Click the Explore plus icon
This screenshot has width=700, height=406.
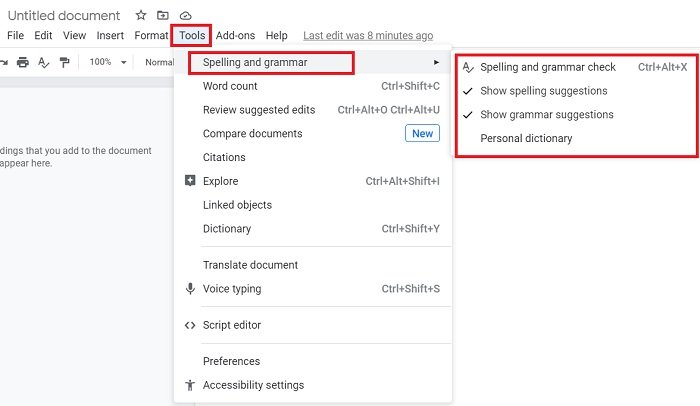tap(190, 180)
